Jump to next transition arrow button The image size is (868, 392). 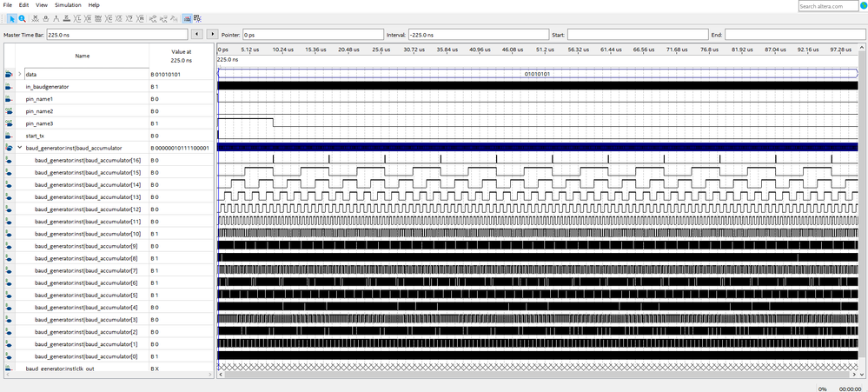pyautogui.click(x=212, y=34)
